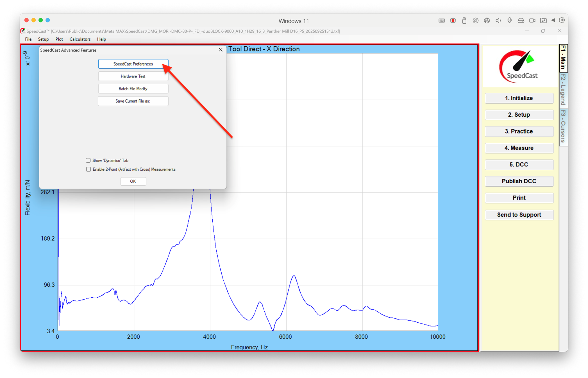Click the 5. DCC button
Image resolution: width=588 pixels, height=378 pixels.
(x=519, y=164)
